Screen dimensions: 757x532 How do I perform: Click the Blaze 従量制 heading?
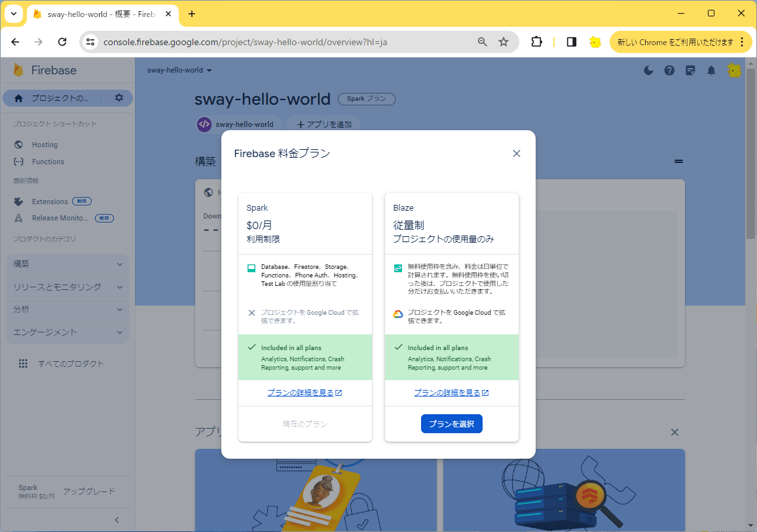[x=409, y=225]
